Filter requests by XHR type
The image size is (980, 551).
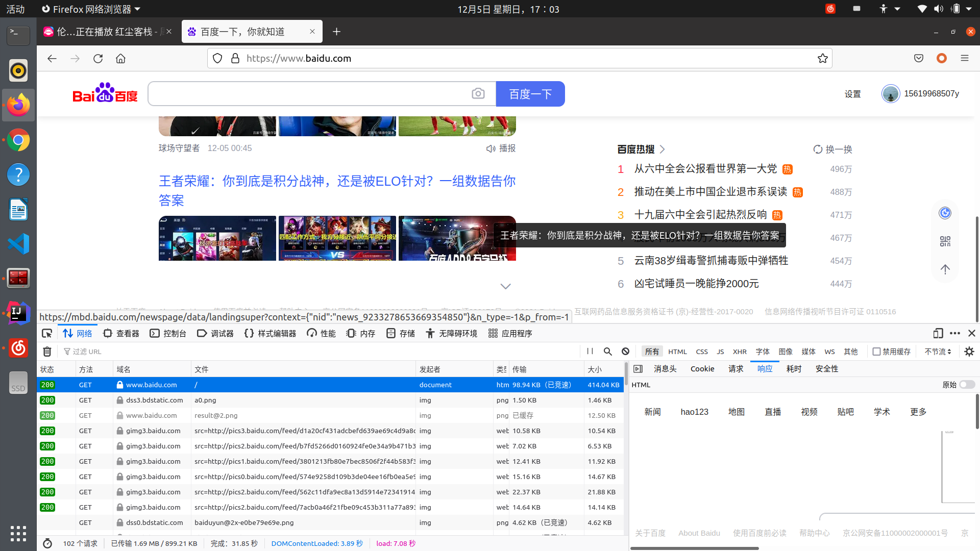(x=740, y=352)
